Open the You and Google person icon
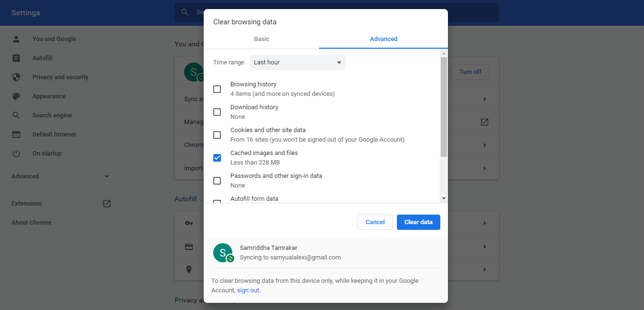The width and height of the screenshot is (644, 310). [16, 39]
